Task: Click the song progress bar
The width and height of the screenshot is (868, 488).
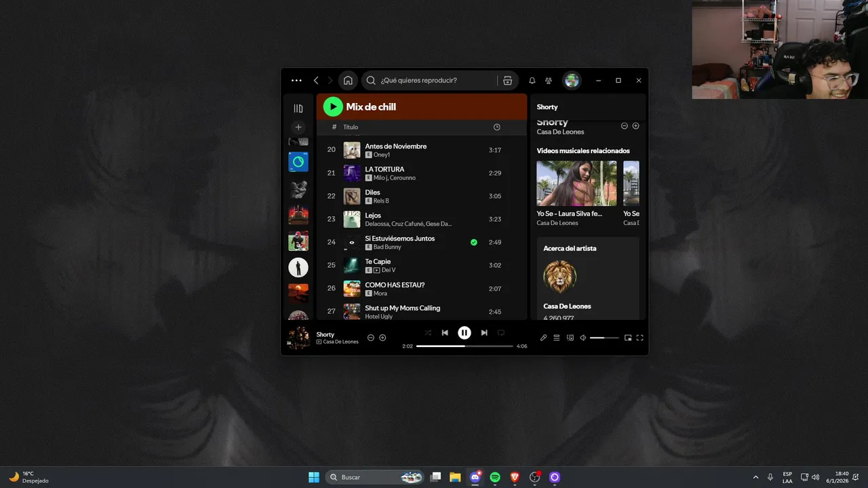Action: pyautogui.click(x=465, y=346)
